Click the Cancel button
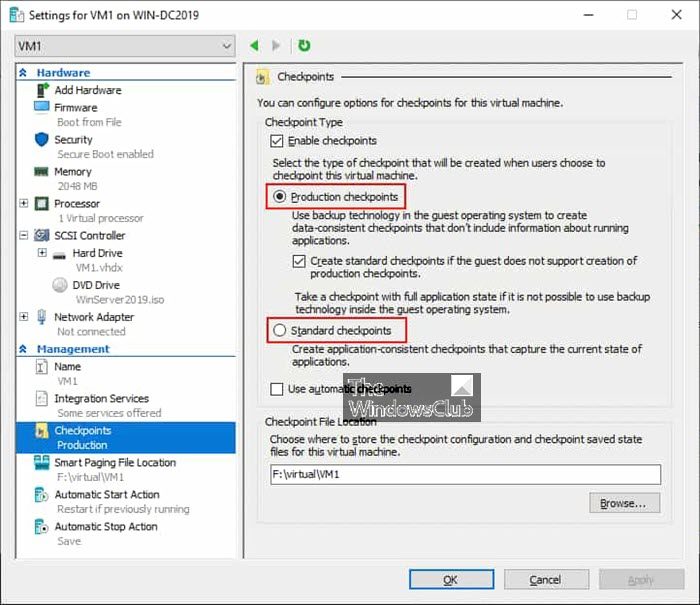This screenshot has width=700, height=605. (546, 580)
